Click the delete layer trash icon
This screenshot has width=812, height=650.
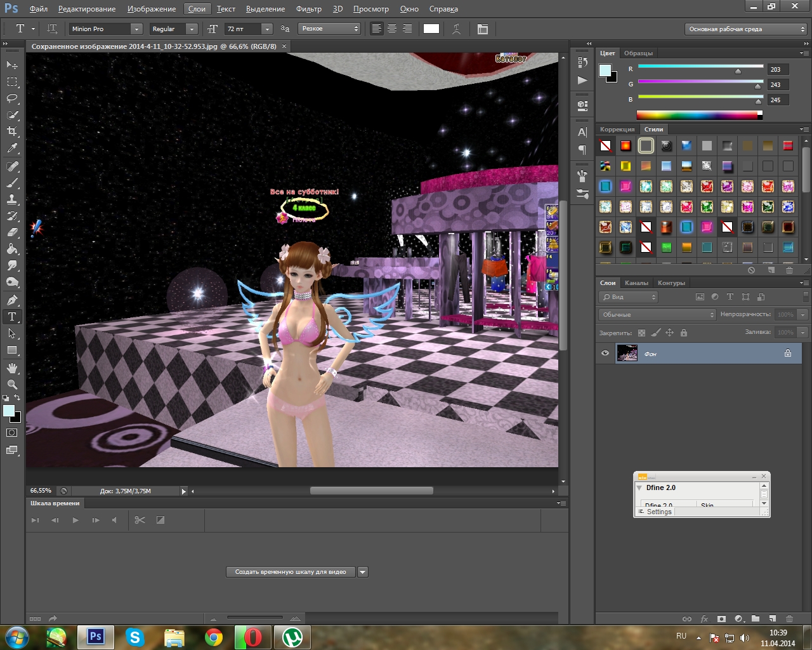coord(789,618)
